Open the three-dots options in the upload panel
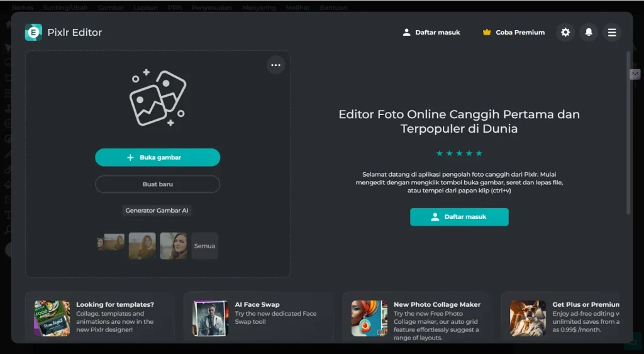The image size is (644, 354). [x=275, y=65]
